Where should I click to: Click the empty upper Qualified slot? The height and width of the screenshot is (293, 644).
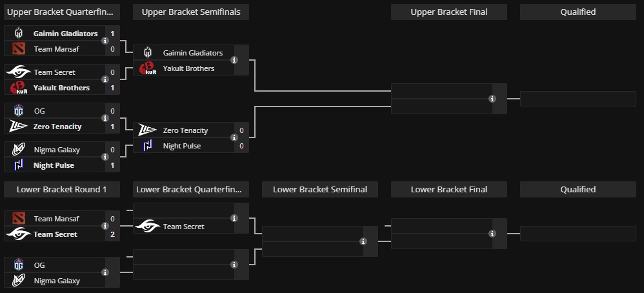578,99
